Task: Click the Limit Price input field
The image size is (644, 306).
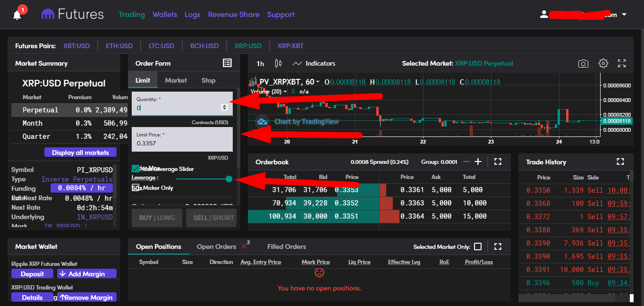Action: click(182, 139)
